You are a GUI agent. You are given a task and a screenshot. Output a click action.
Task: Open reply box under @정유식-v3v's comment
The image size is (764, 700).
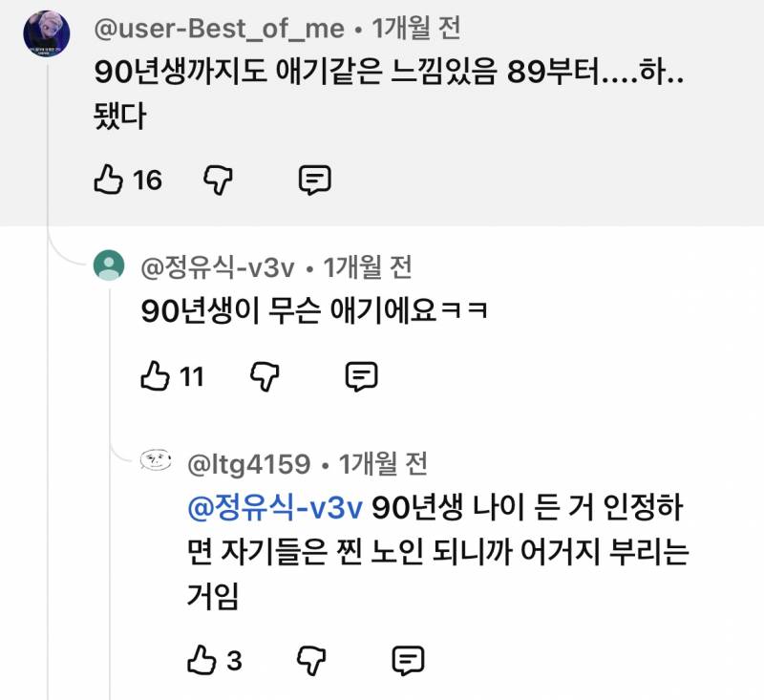coord(363,378)
